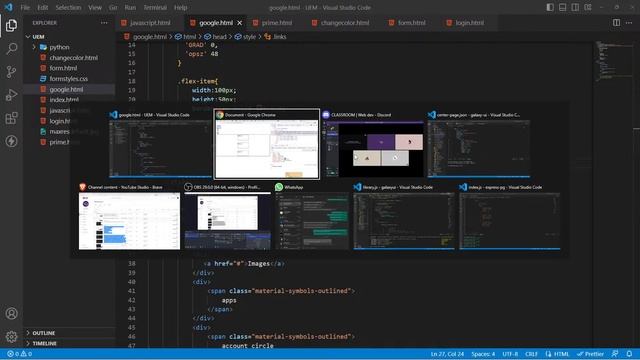Screen dimensions: 640x360
Task: Open the Thunder Client lightning icon
Action: (11, 141)
